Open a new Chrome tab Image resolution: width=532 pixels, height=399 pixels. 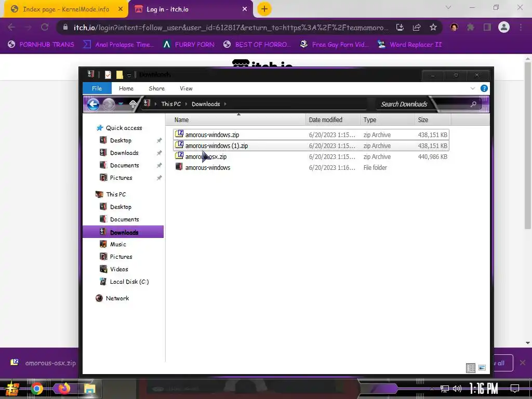(264, 9)
